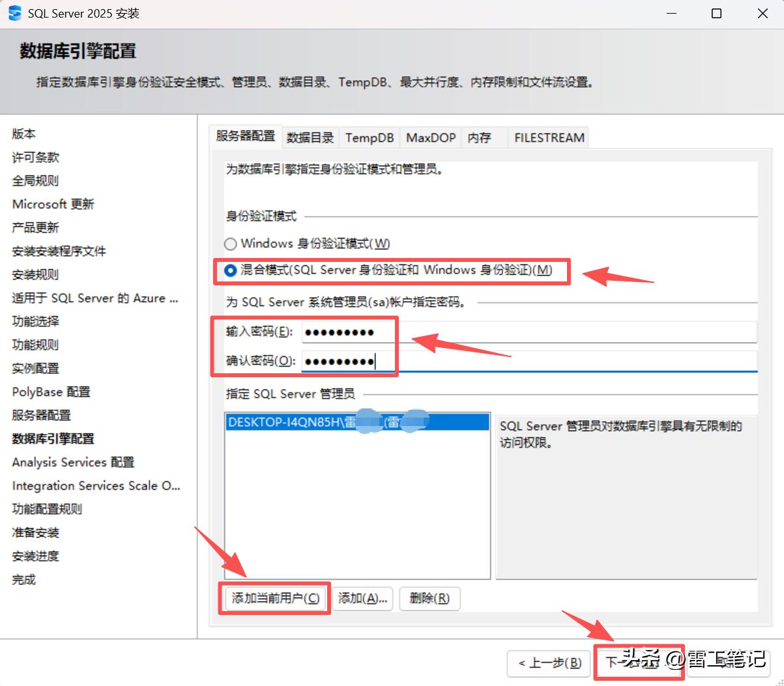Click 安装规则 step in sidebar

[36, 274]
